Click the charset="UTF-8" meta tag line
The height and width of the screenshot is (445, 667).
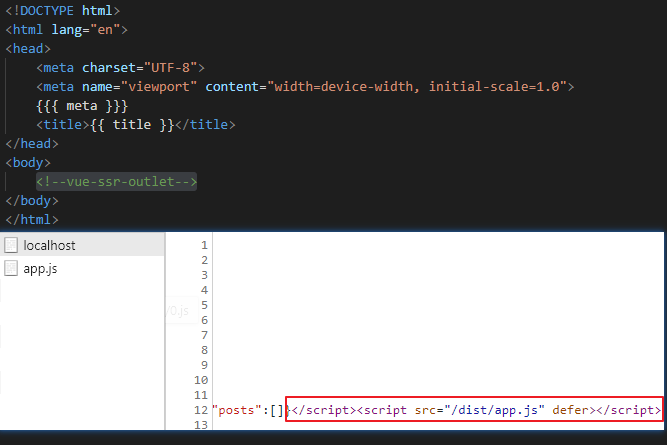(x=120, y=68)
